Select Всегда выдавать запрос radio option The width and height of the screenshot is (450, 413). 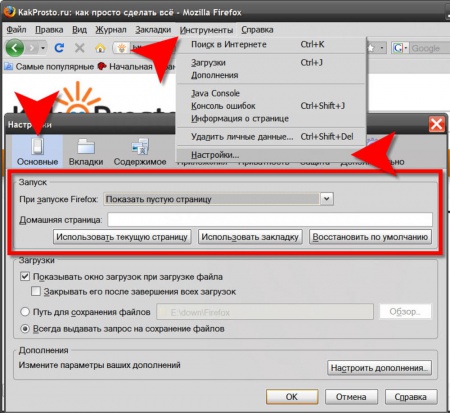point(25,329)
